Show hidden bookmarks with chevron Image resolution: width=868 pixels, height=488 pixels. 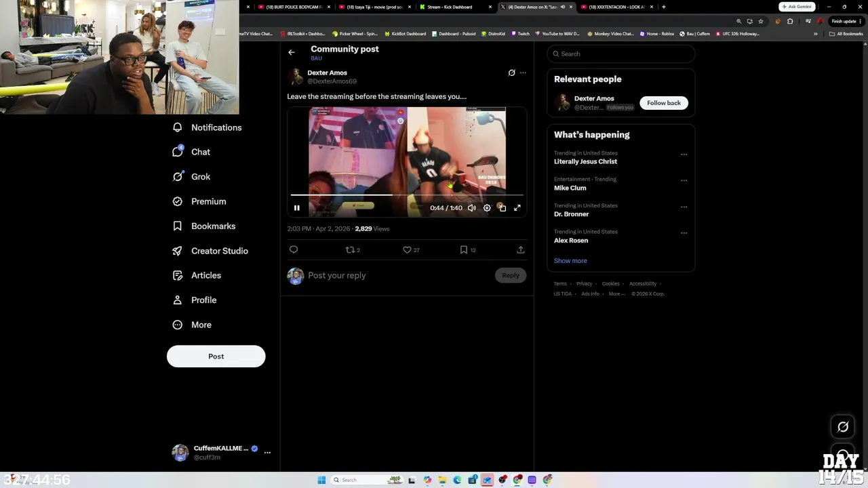pos(816,34)
